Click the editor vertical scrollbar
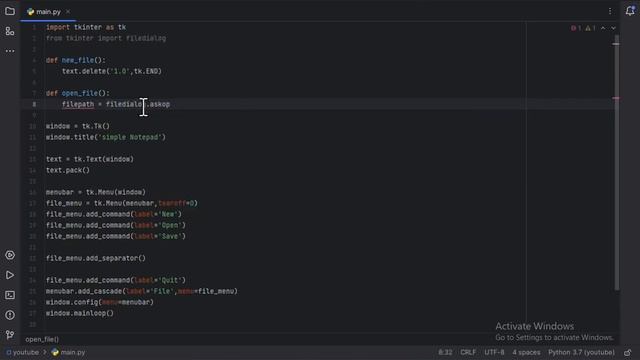 [616, 163]
